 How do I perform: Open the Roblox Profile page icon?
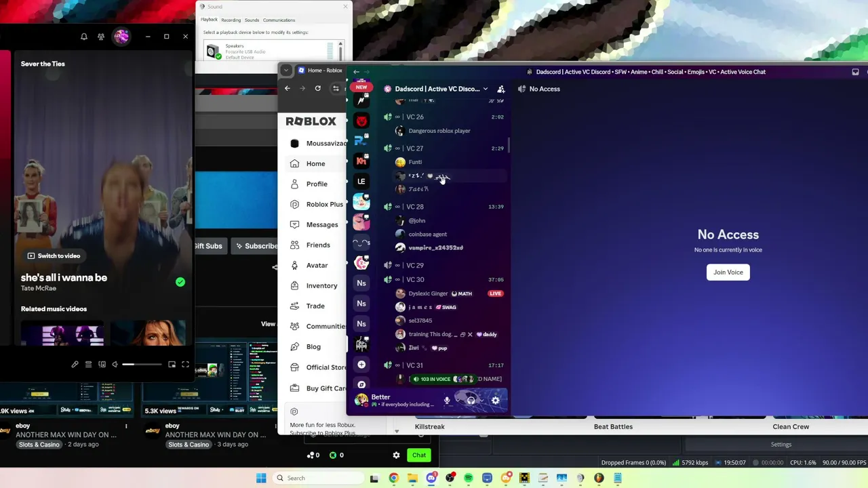(x=294, y=184)
